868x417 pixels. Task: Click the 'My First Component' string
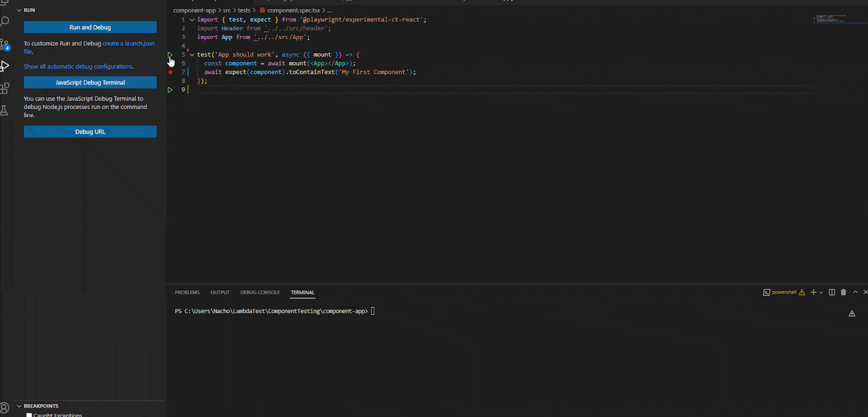[374, 72]
